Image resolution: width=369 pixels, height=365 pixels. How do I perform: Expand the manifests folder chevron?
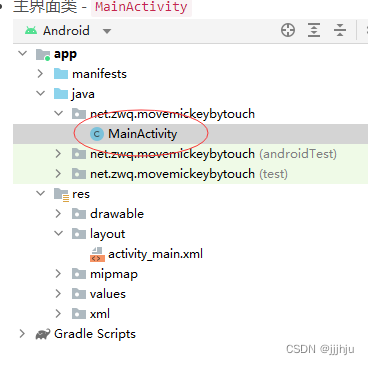40,74
